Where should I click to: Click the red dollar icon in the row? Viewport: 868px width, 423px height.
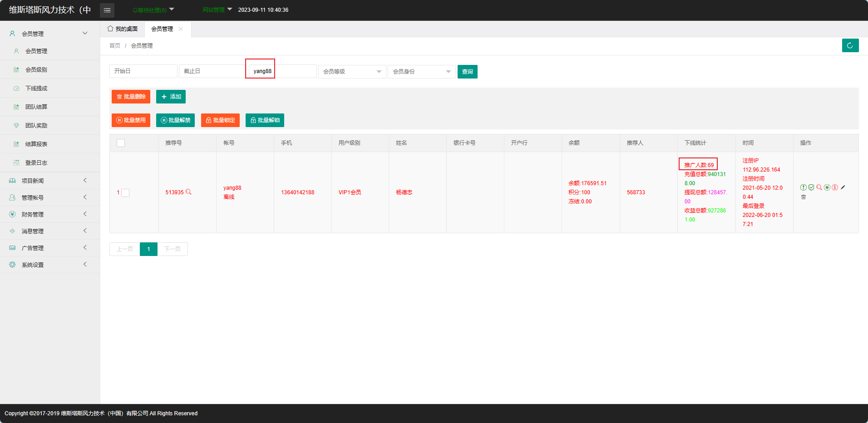pyautogui.click(x=835, y=187)
